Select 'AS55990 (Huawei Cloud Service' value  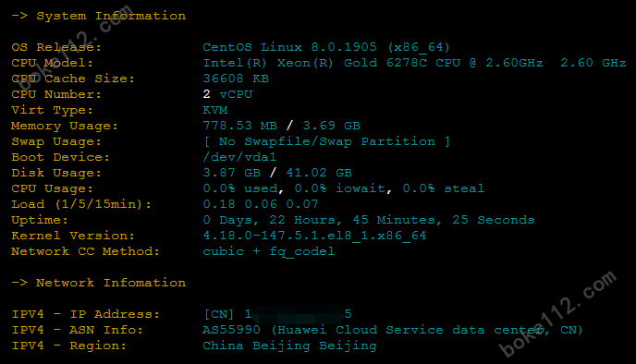click(x=393, y=331)
